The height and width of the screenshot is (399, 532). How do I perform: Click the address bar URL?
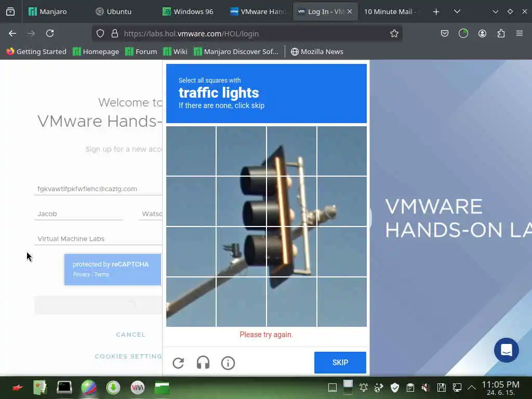(191, 34)
